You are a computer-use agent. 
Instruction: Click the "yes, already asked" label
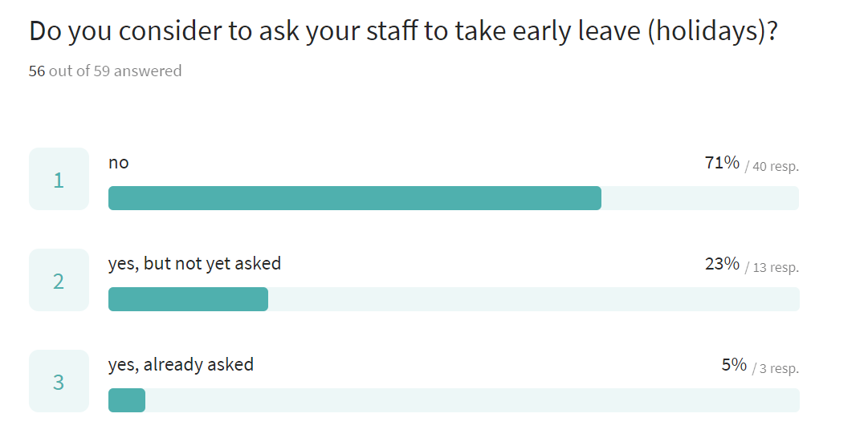tap(181, 364)
